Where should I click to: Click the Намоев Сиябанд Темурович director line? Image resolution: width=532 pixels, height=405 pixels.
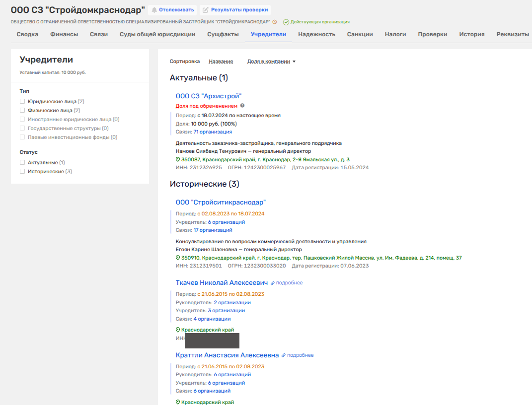pyautogui.click(x=243, y=151)
